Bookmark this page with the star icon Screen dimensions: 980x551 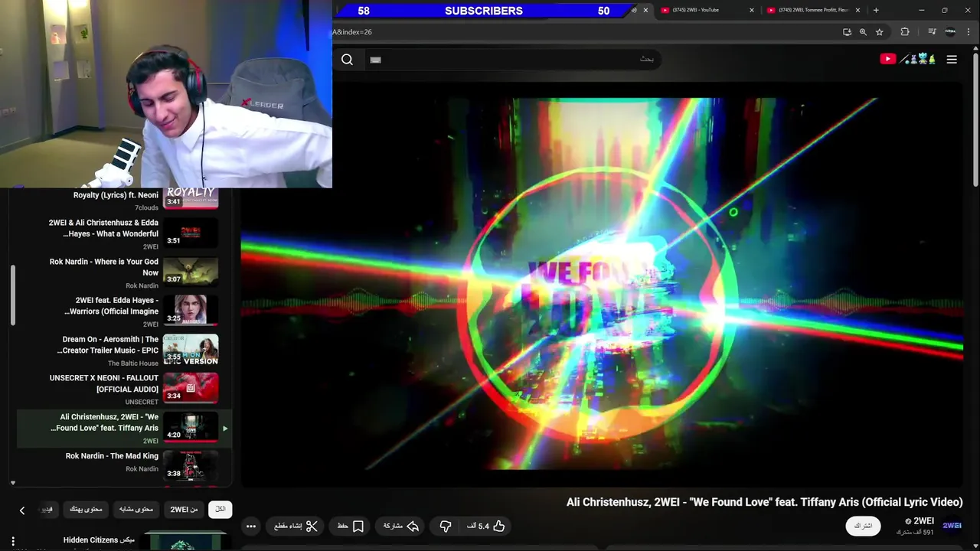click(880, 32)
